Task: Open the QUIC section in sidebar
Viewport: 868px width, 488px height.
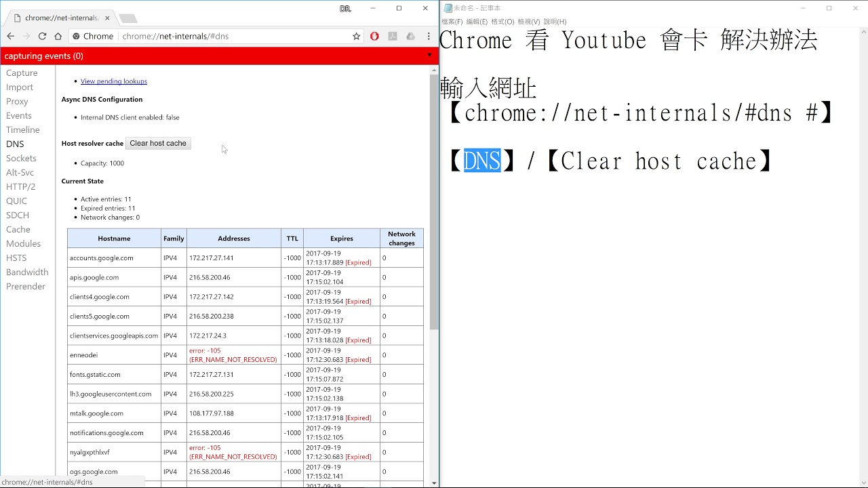Action: 17,201
